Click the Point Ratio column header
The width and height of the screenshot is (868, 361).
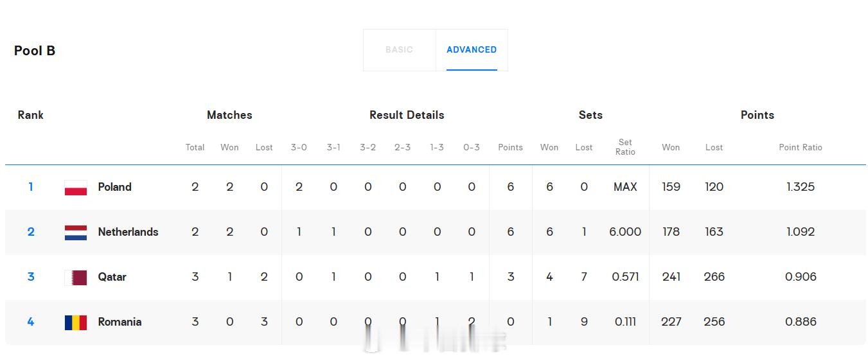point(801,147)
